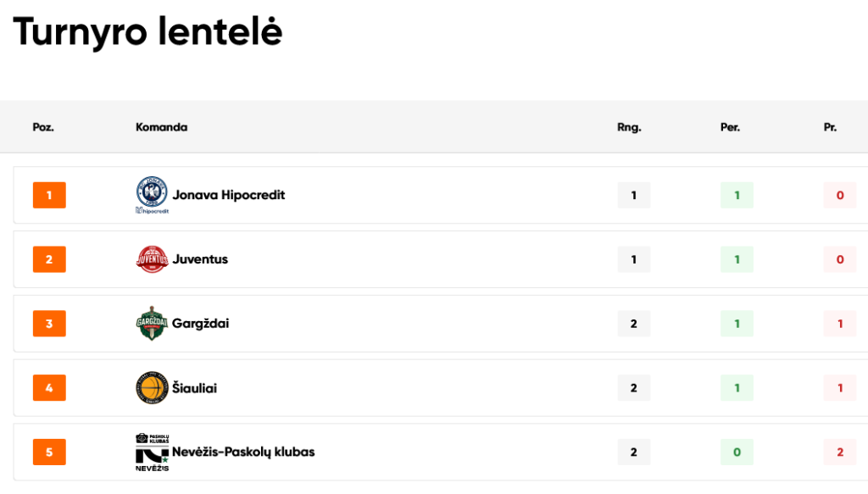Click Juventus green wins value

(x=737, y=259)
